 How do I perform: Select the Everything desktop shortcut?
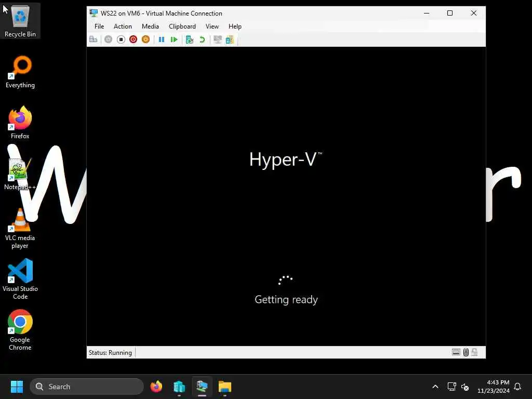click(20, 72)
